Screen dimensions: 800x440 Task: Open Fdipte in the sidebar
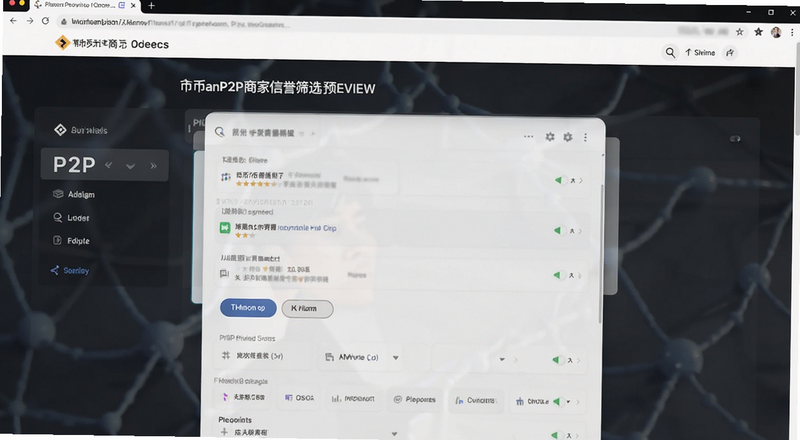(71, 240)
